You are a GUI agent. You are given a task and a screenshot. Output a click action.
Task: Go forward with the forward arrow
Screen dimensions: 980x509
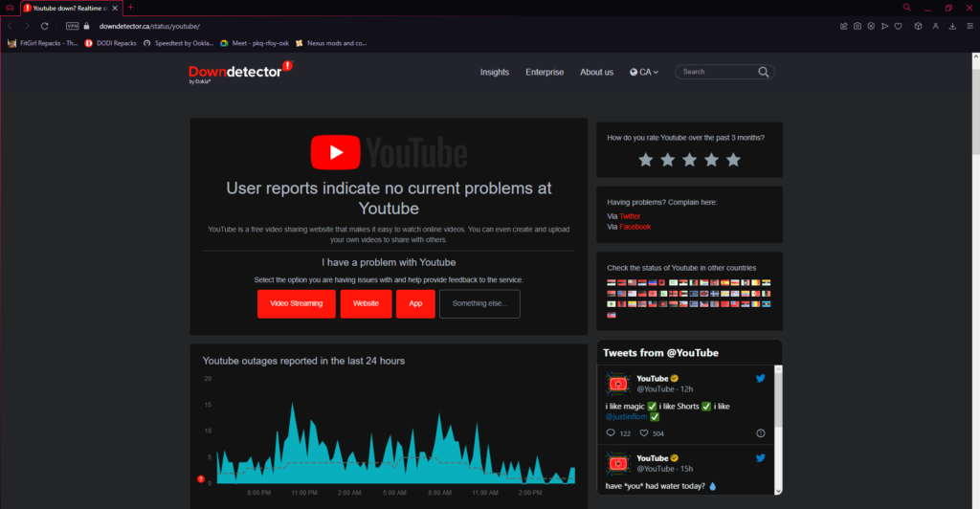(x=27, y=26)
